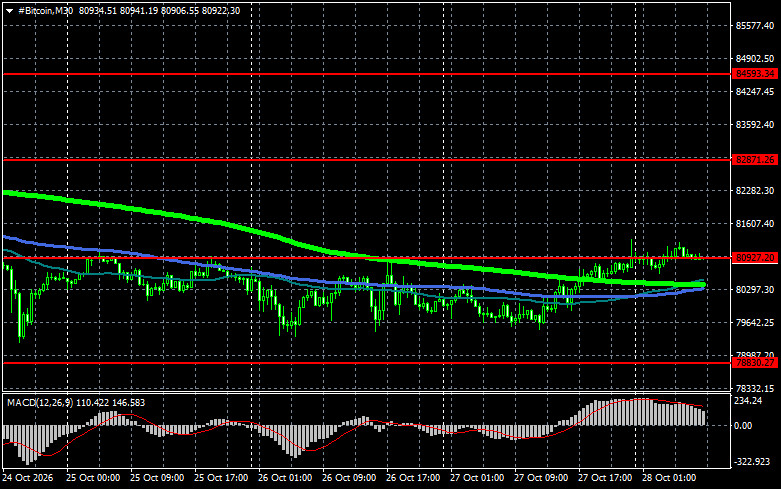
Task: Click the 82871.26 red price level label
Action: pos(755,160)
